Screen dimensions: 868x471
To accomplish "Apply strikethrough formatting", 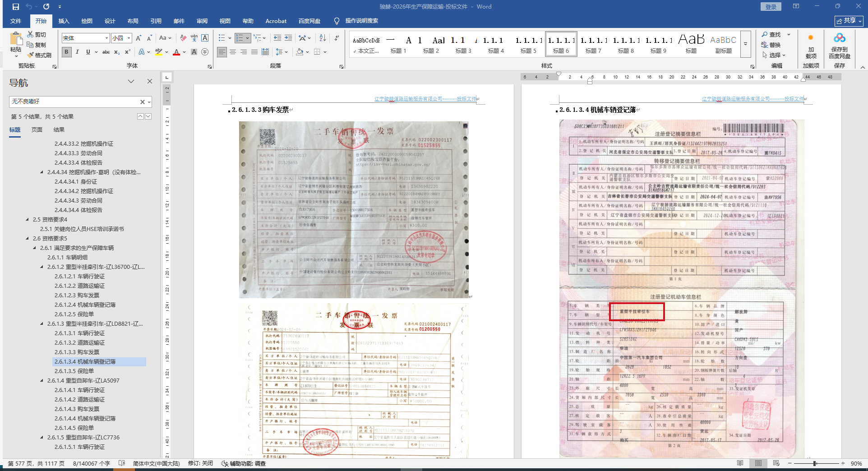I will tap(106, 52).
